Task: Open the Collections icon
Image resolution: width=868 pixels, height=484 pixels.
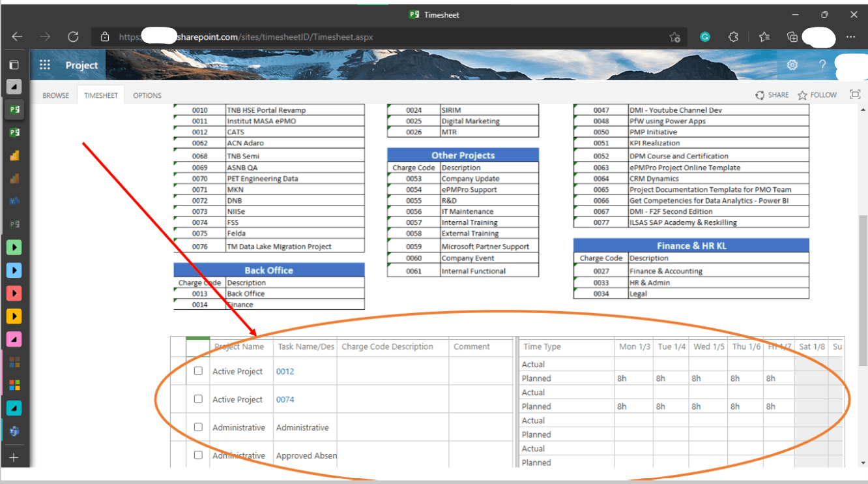Action: 792,37
